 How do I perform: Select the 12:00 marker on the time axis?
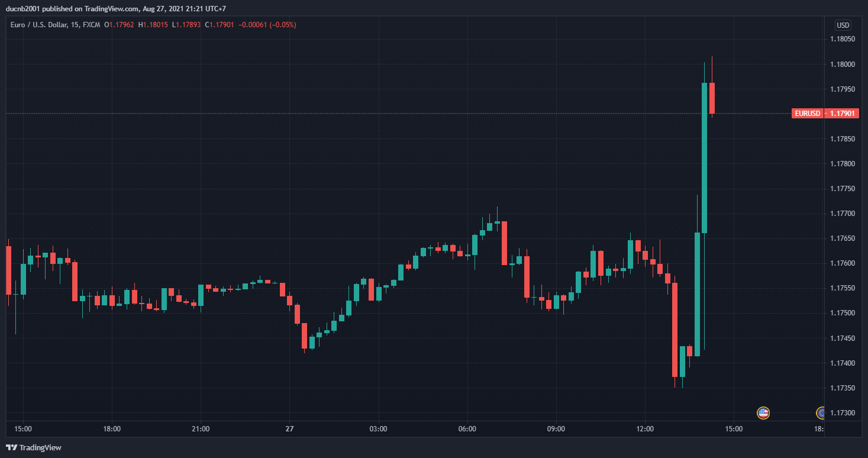[645, 428]
